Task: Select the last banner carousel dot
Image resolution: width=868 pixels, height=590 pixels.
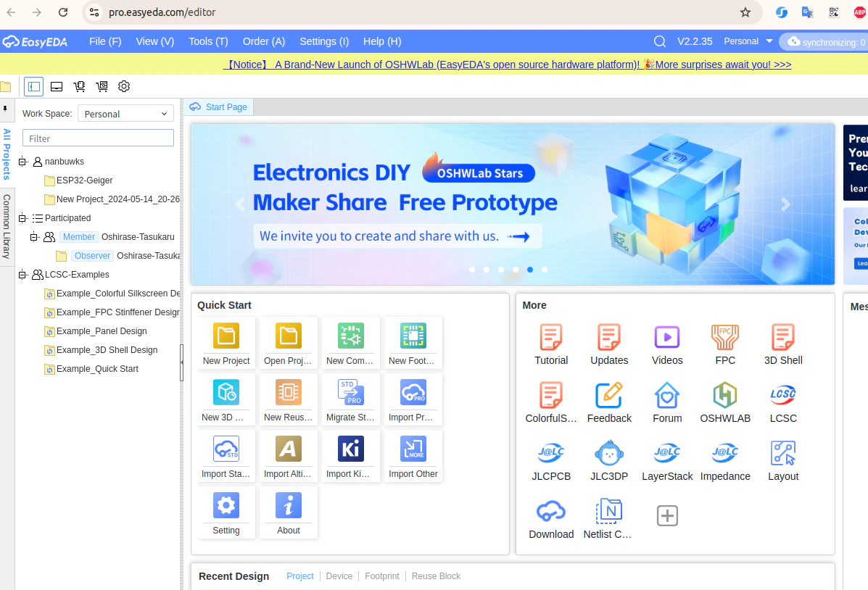Action: tap(545, 270)
